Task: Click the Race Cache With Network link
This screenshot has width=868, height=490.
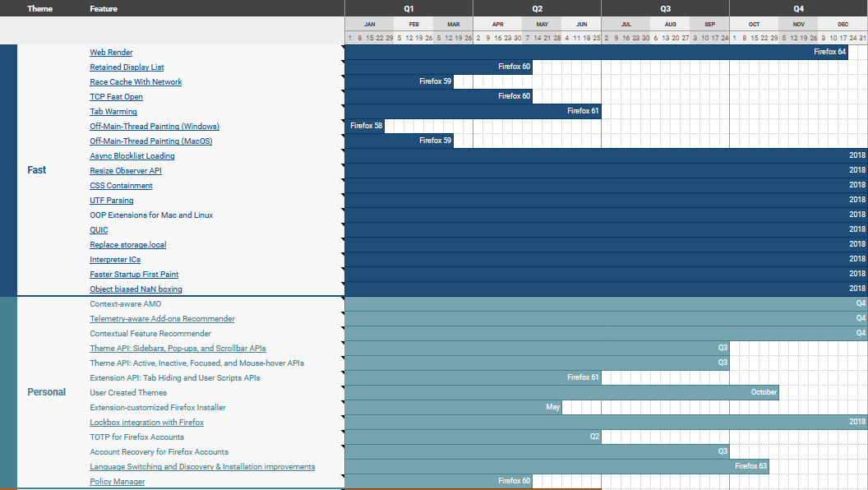Action: point(136,82)
